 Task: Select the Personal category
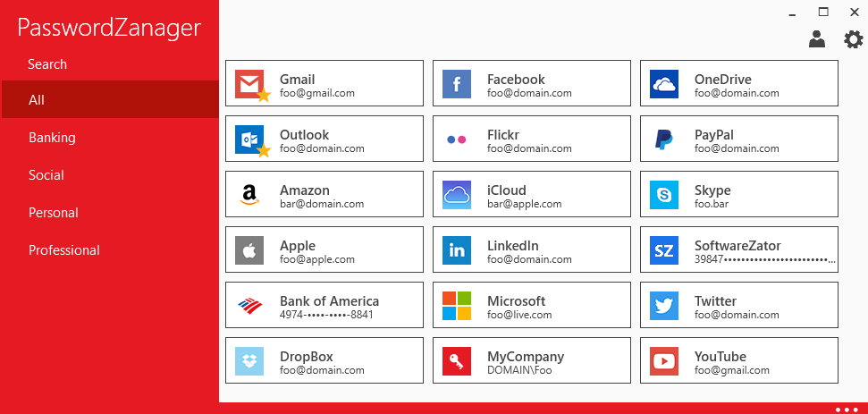click(x=110, y=213)
